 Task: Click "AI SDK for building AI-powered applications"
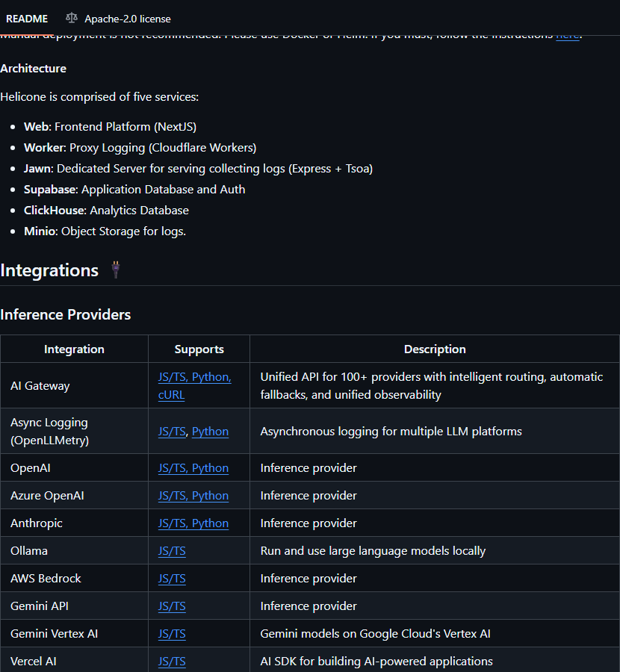pos(376,662)
